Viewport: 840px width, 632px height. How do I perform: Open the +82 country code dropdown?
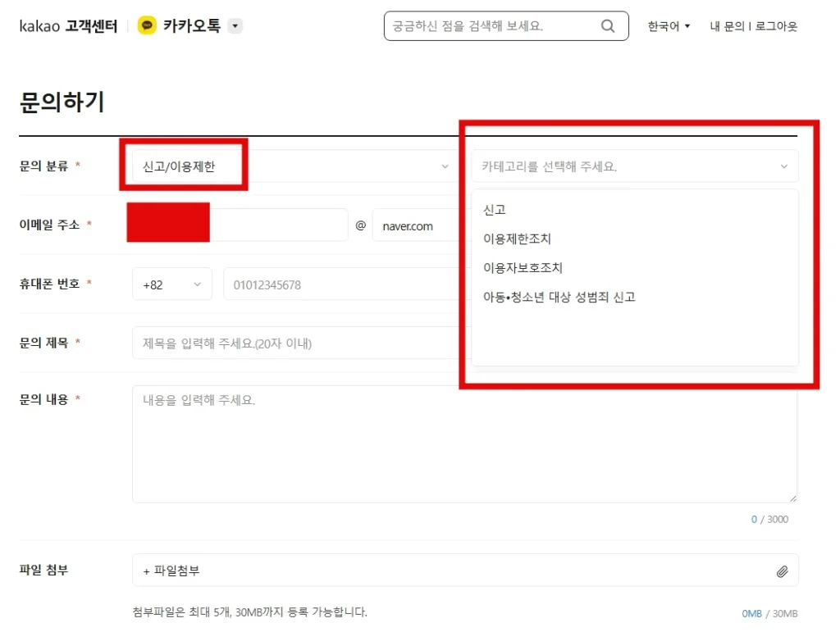tap(172, 284)
